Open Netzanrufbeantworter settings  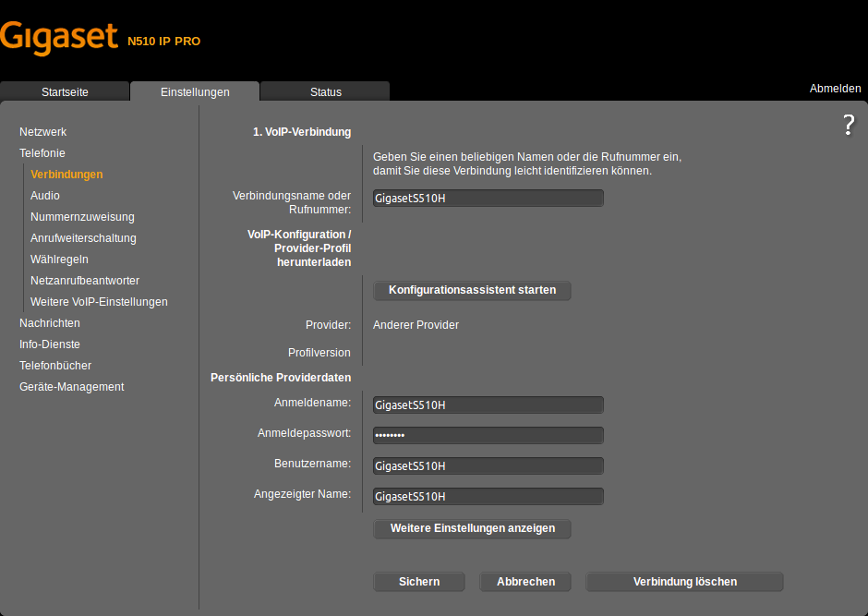(85, 281)
